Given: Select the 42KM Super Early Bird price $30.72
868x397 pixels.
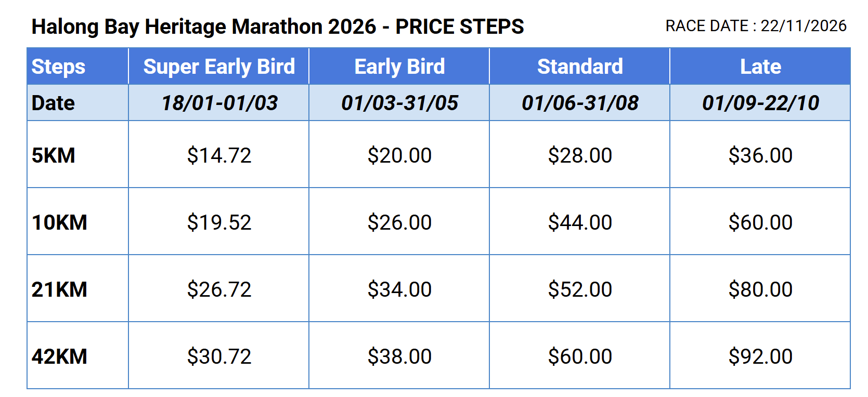Looking at the screenshot, I should [219, 356].
